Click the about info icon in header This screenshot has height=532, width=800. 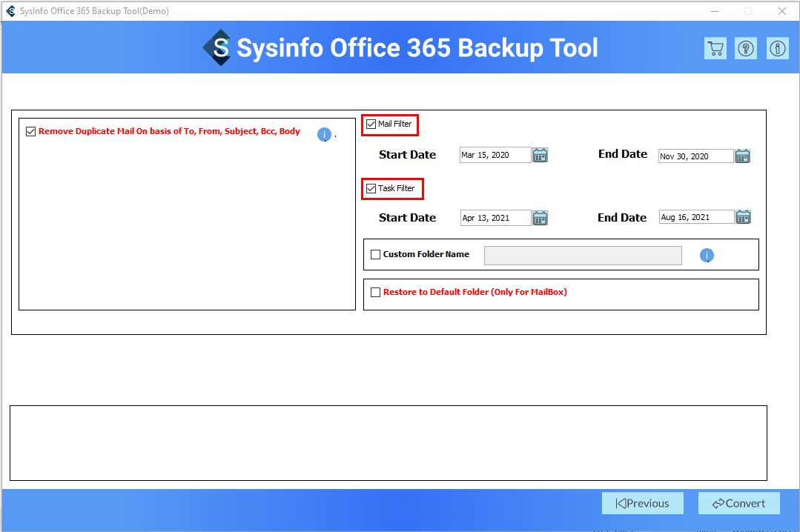coord(777,49)
